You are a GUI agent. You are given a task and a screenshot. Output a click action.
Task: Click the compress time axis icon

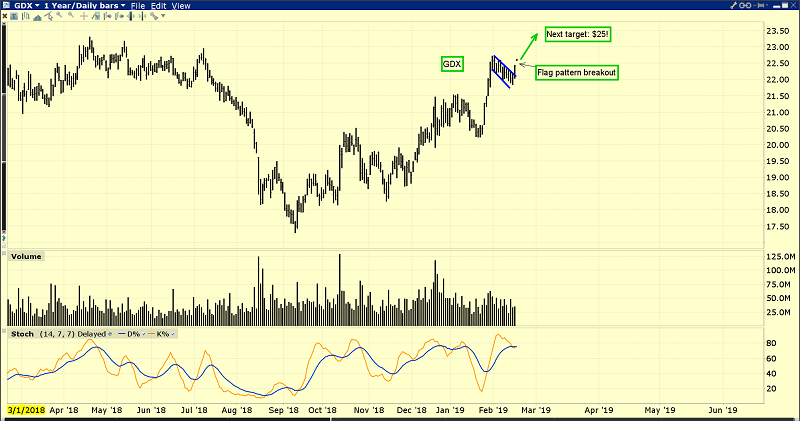pos(142,16)
